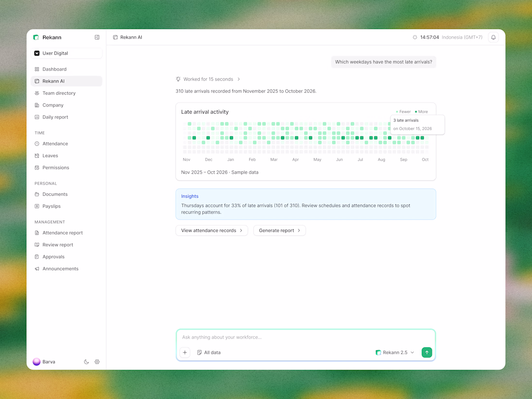532x399 pixels.
Task: Expand the Worked for 15 seconds details
Action: 208,79
